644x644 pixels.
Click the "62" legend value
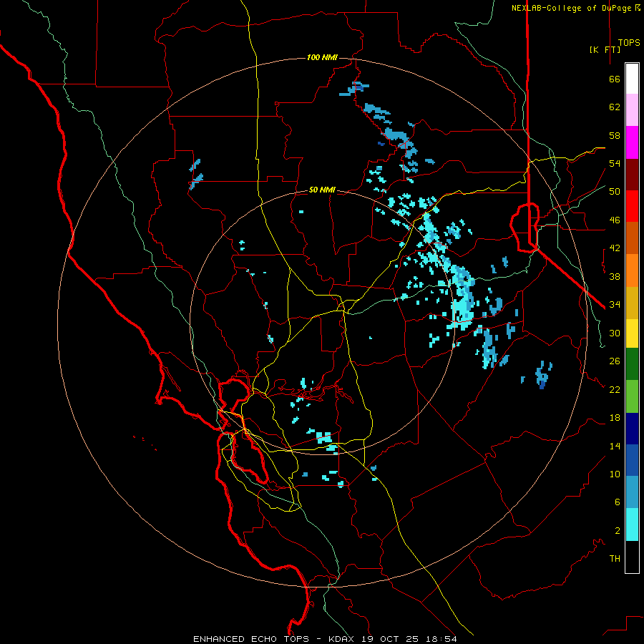click(x=615, y=107)
